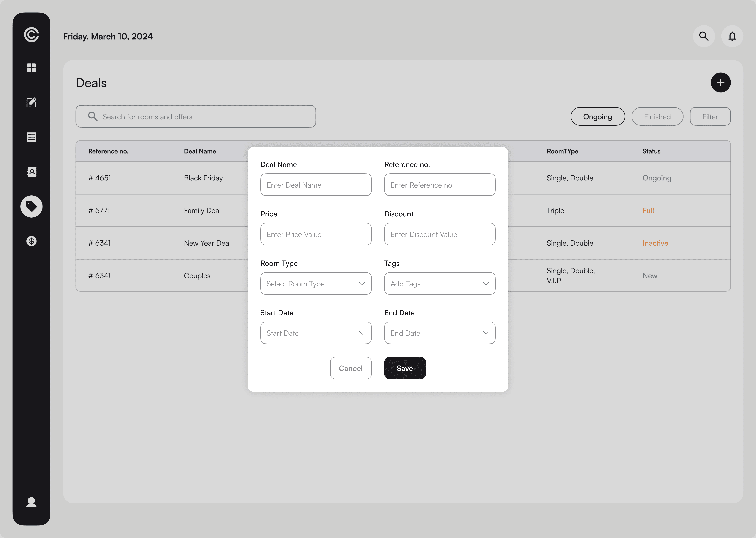Open the list view sidebar icon

point(31,137)
